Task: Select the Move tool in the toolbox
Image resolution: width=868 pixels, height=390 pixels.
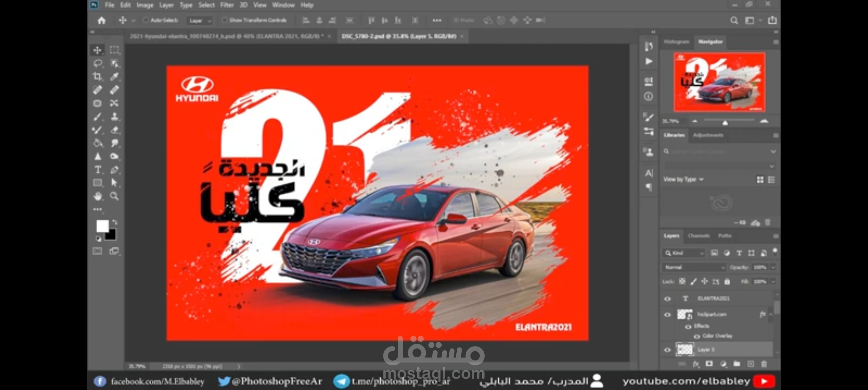Action: [x=97, y=50]
